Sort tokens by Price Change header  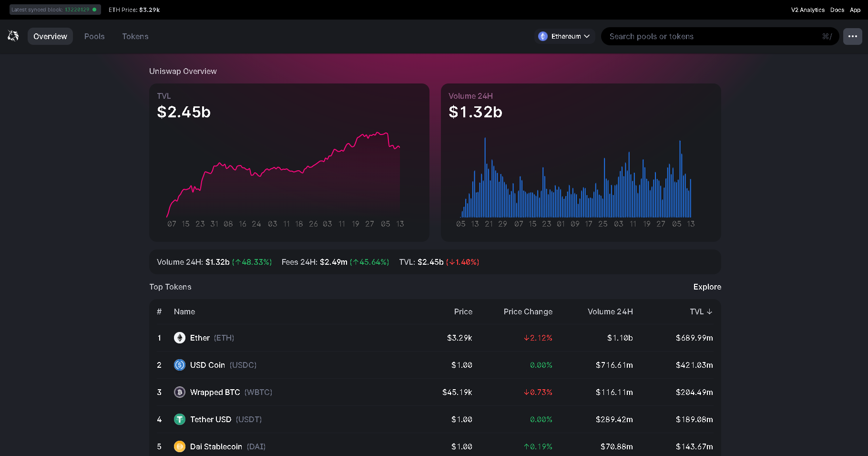(x=528, y=311)
